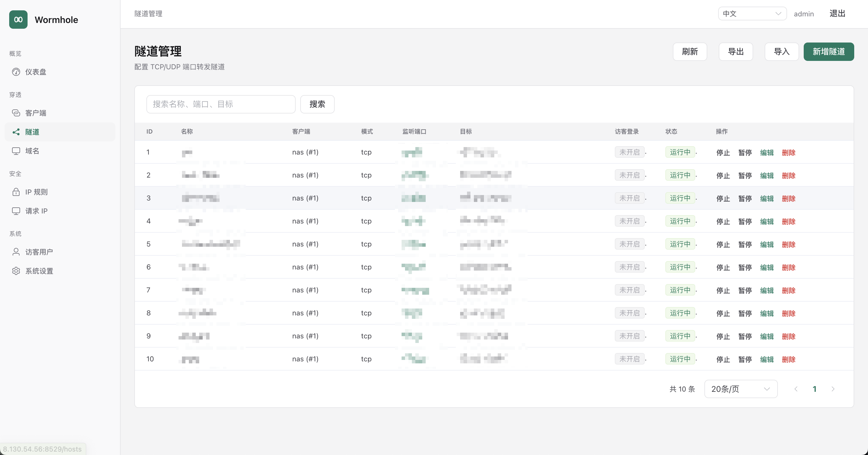
Task: Click 删除 for tunnel row 4
Action: click(x=788, y=221)
